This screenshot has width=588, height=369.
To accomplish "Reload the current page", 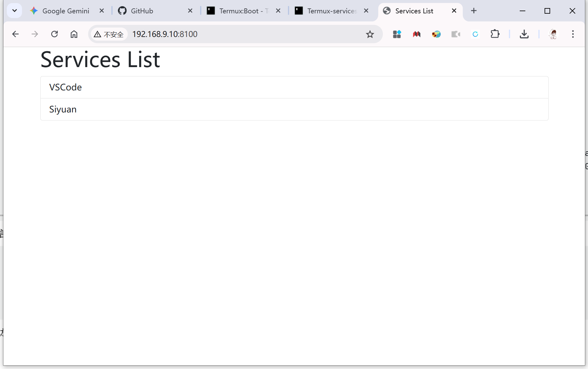I will (54, 34).
